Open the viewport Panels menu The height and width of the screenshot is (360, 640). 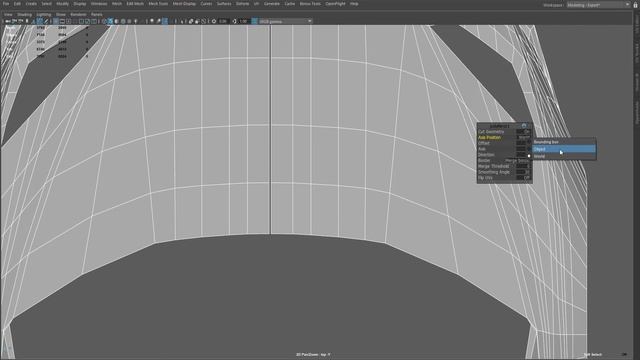[x=97, y=14]
